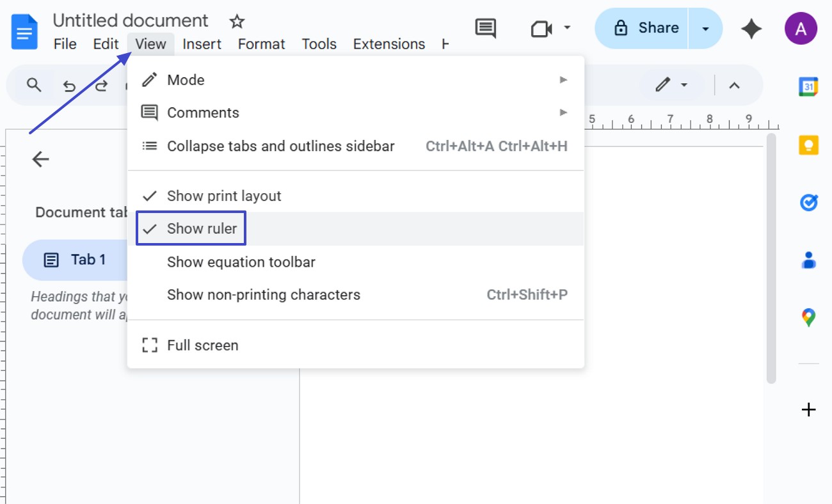Open the document search icon
832x504 pixels.
coord(33,84)
